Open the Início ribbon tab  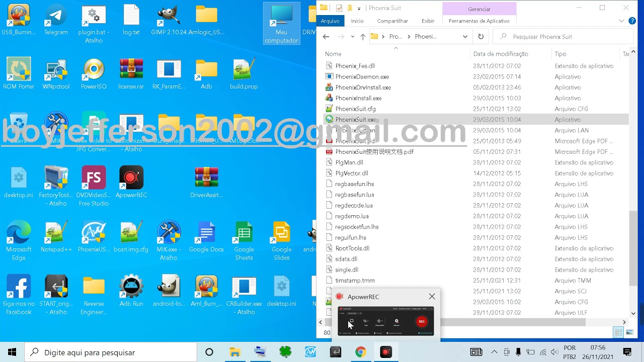coord(357,21)
